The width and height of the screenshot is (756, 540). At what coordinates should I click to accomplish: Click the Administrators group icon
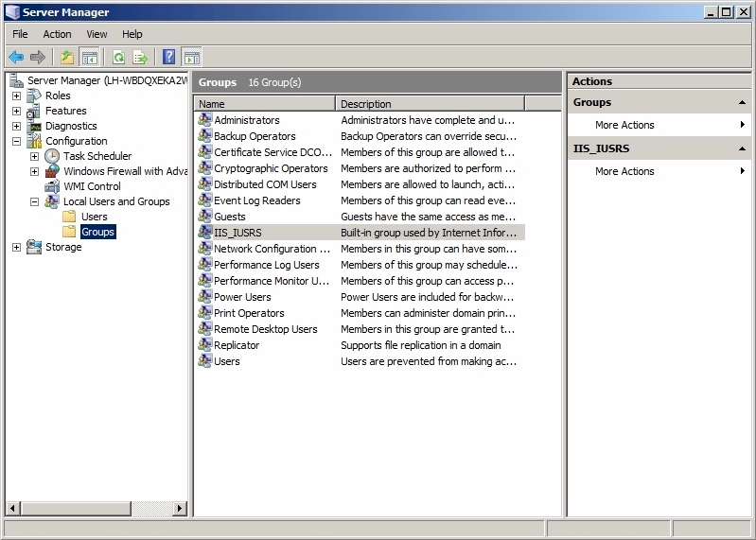[205, 119]
